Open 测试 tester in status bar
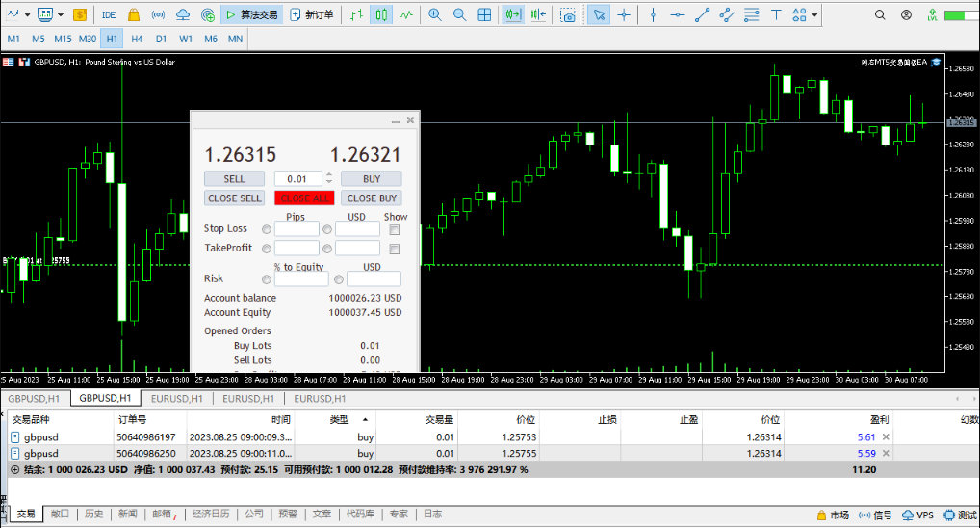The height and width of the screenshot is (528, 980). coord(961,515)
